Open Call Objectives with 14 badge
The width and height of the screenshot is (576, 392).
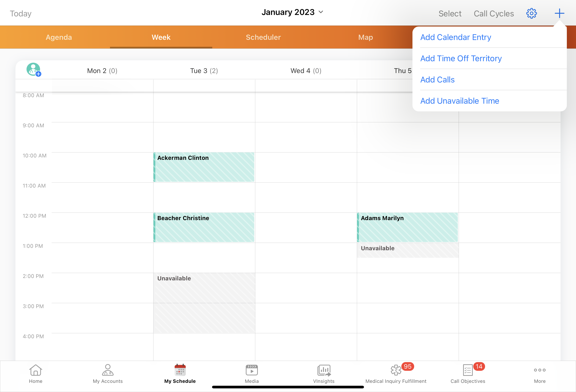pos(467,374)
